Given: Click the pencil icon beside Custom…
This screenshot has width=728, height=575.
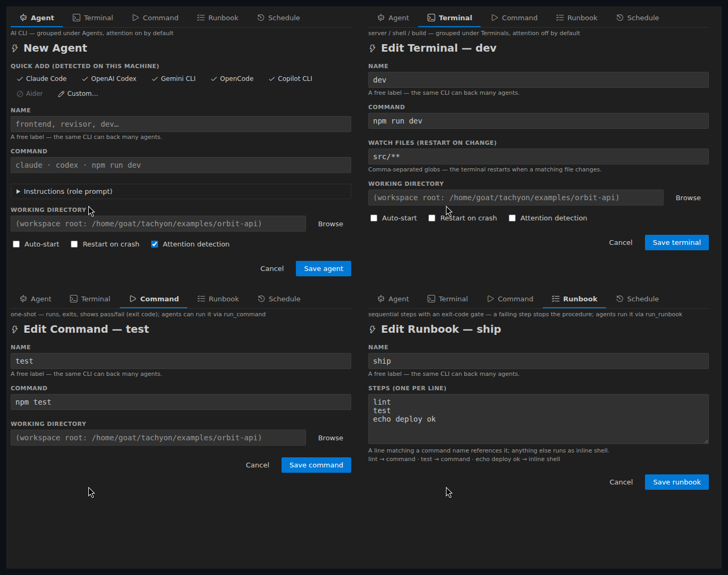Looking at the screenshot, I should tap(61, 94).
